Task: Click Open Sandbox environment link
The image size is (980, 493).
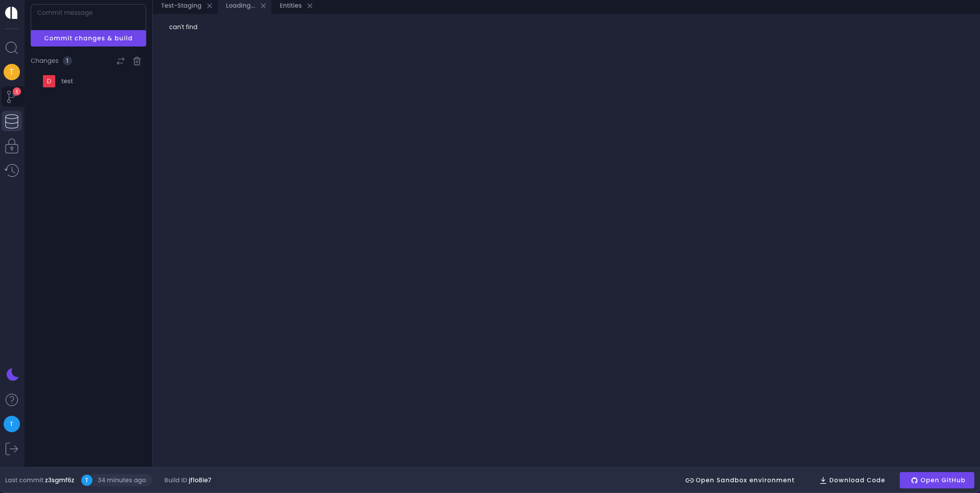Action: coord(740,480)
